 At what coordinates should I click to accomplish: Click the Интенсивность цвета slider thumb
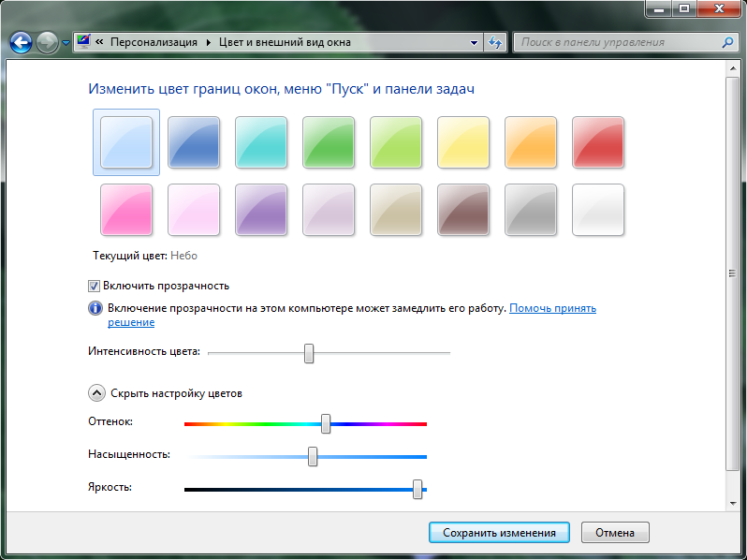(309, 354)
